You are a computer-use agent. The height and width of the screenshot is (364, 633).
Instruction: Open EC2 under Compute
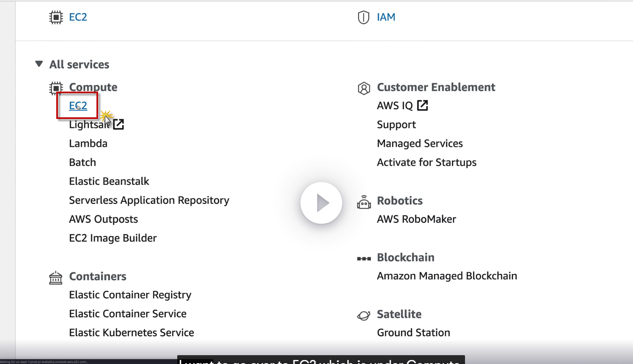tap(78, 106)
